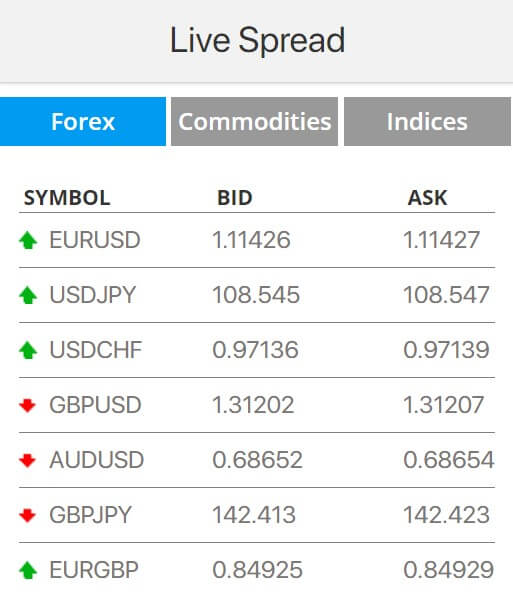Click the GBPUSD symbol name
The height and width of the screenshot is (597, 513).
95,405
